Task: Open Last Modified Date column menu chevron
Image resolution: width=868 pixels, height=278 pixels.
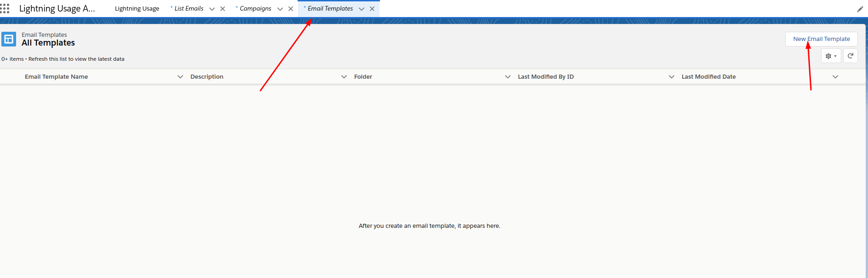Action: click(835, 77)
